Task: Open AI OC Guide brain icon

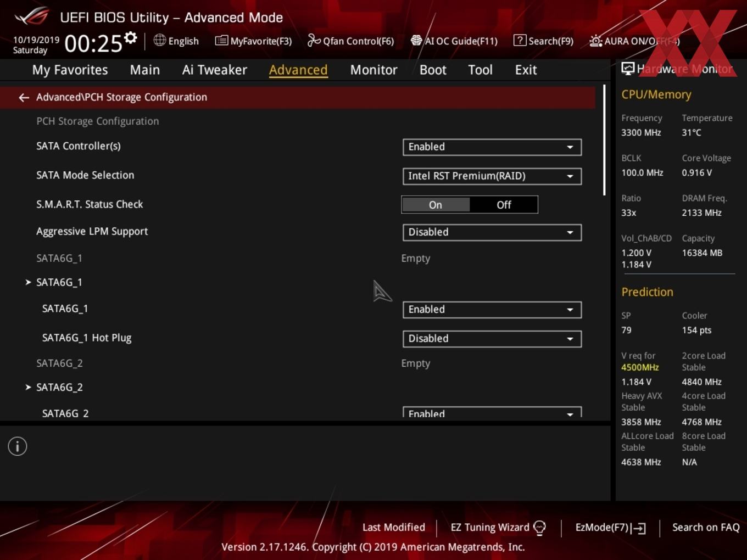Action: click(416, 40)
